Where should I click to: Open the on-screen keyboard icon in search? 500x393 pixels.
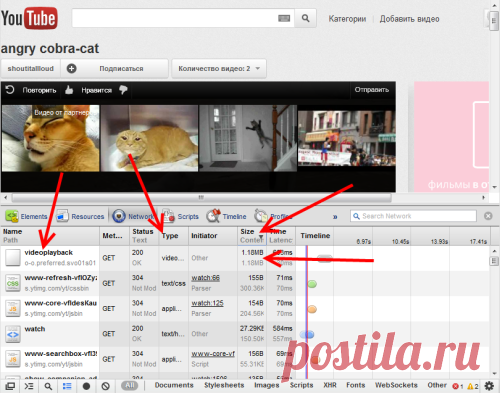coord(284,18)
